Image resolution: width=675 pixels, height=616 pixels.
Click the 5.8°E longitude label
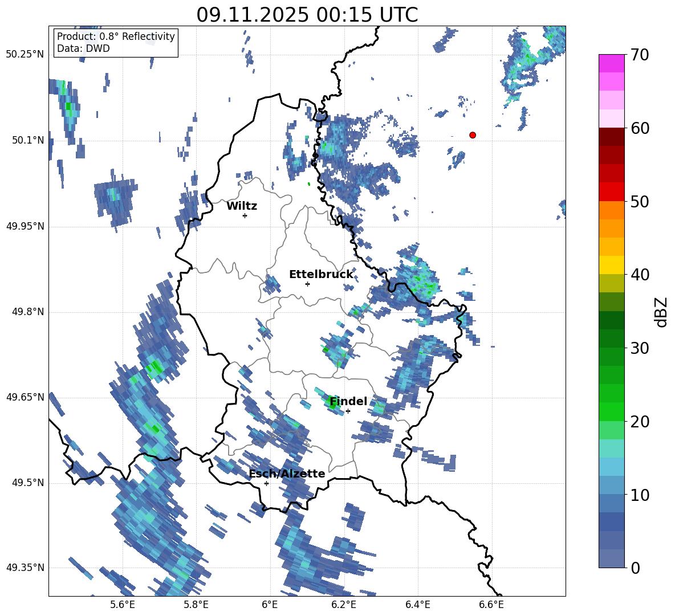[196, 605]
